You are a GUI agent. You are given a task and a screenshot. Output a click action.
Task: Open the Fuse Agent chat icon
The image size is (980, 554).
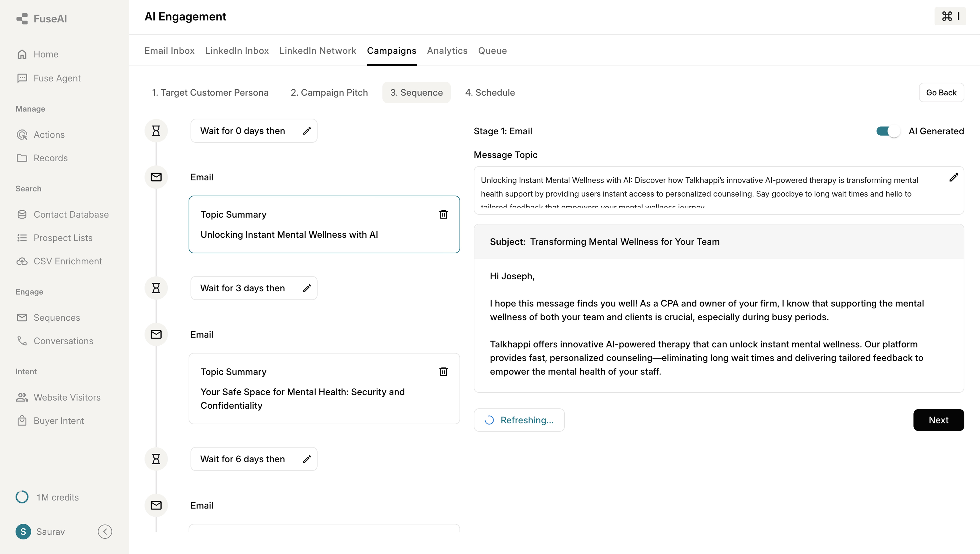pos(22,78)
